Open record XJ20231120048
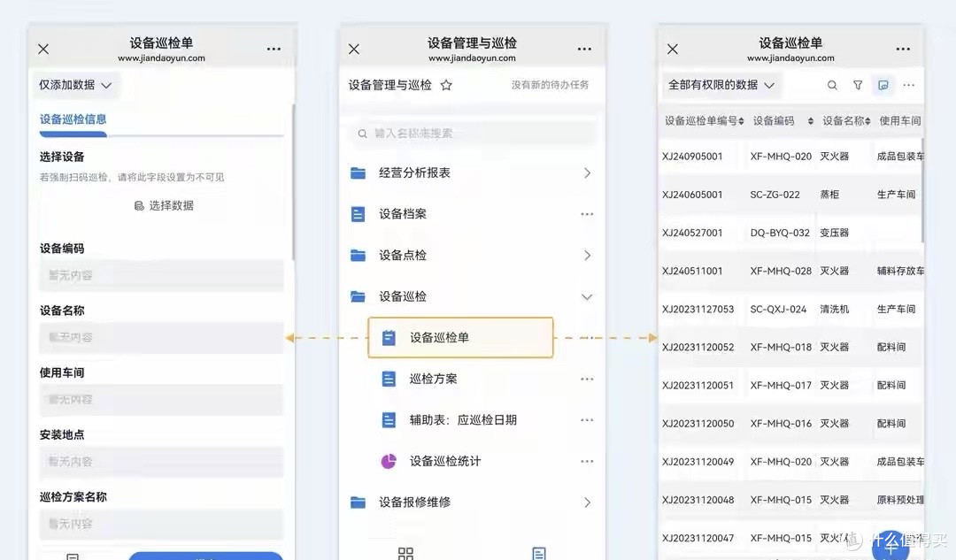This screenshot has height=560, width=956. pyautogui.click(x=698, y=500)
